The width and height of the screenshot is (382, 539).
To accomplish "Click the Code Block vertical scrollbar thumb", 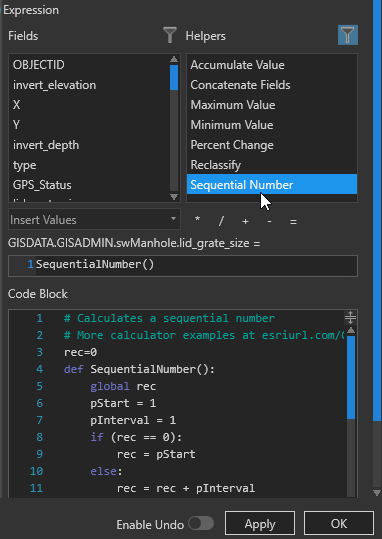I will click(x=351, y=377).
